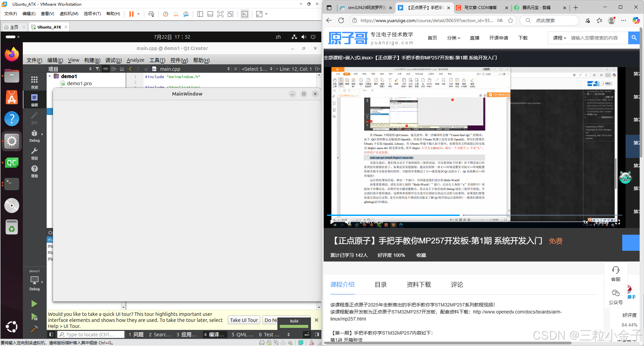This screenshot has width=644, height=346.
Task: Open Qt Creator 构建(B) menu
Action: click(92, 60)
